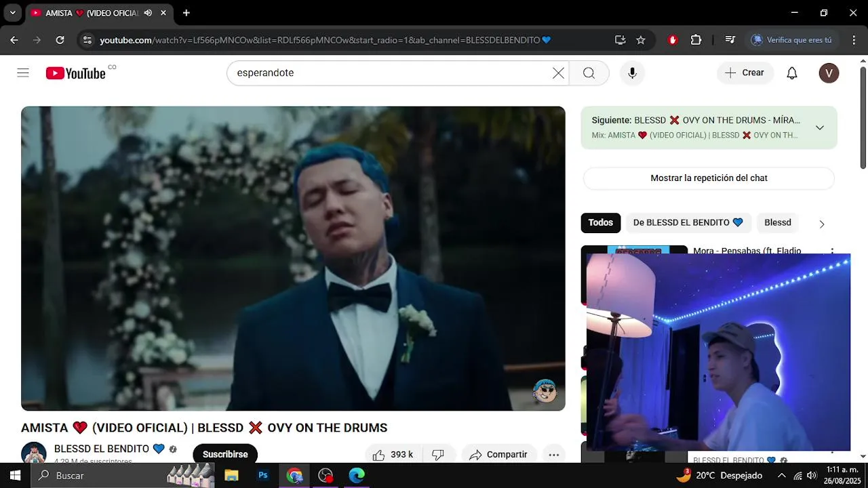
Task: Open options for Mora - Pensabas video
Action: (x=833, y=250)
